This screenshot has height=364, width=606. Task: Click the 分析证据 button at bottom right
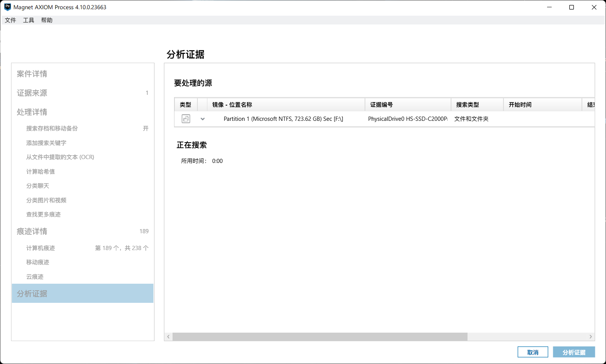pos(574,352)
